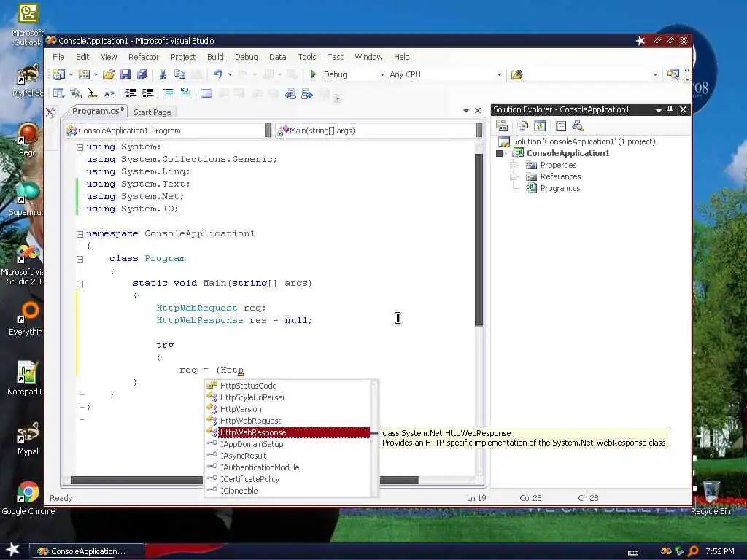Start debugging with the green play icon
The width and height of the screenshot is (747, 560).
click(x=314, y=74)
